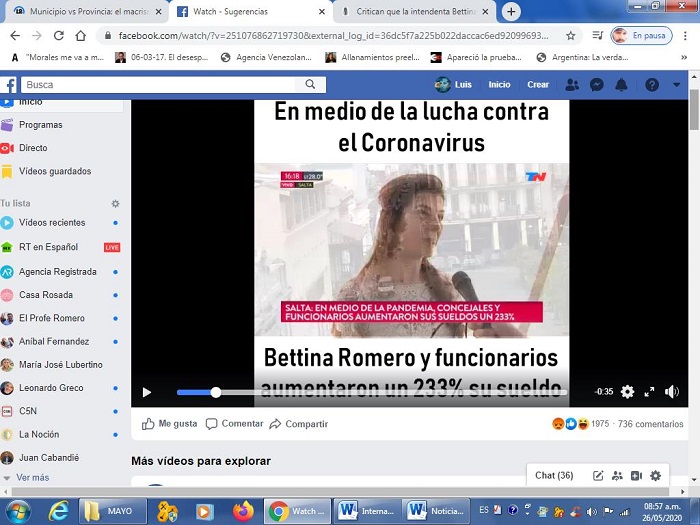Open the notifications bell icon
The height and width of the screenshot is (525, 700).
(x=621, y=84)
